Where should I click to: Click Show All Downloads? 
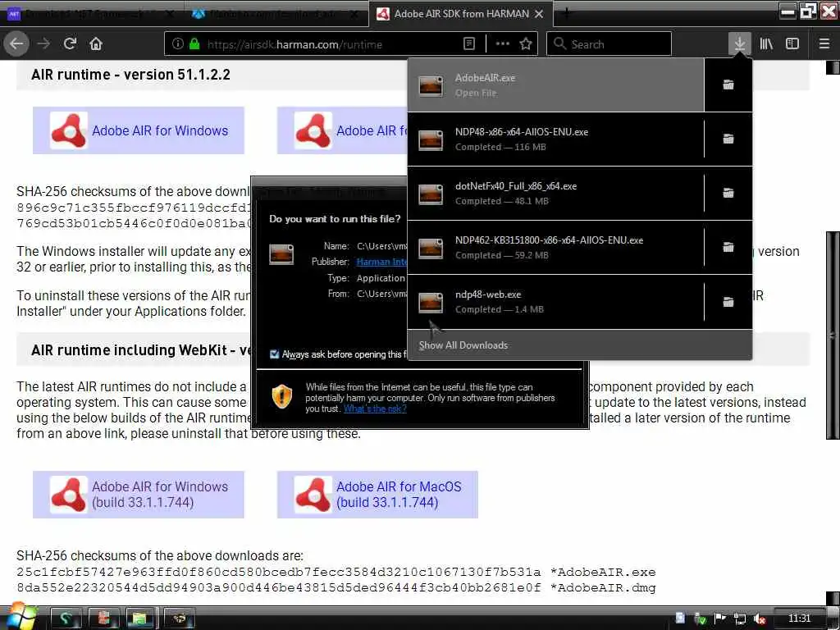[x=580, y=345]
